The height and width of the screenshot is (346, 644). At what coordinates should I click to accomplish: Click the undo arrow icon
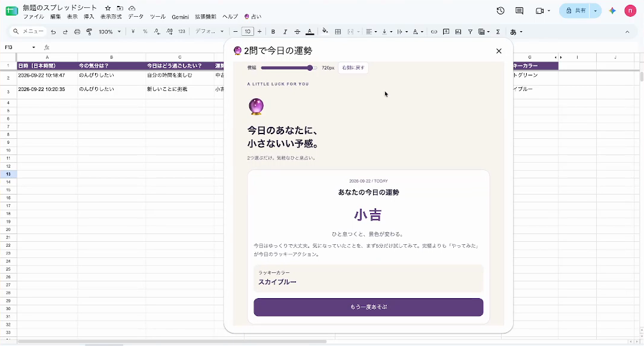point(53,32)
